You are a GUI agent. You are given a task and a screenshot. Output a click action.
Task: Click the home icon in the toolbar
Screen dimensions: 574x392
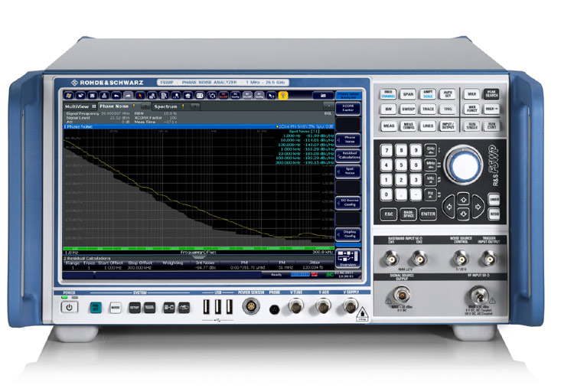(x=188, y=96)
